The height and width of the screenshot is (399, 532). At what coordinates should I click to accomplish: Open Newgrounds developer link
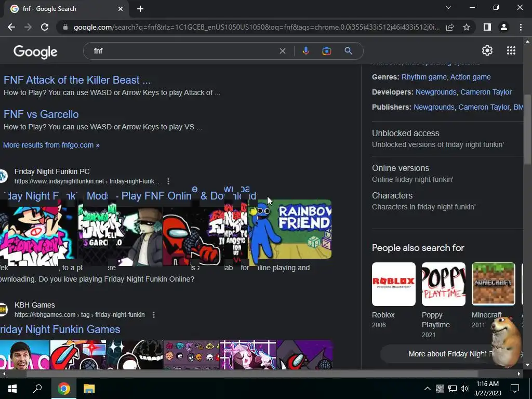(x=436, y=92)
